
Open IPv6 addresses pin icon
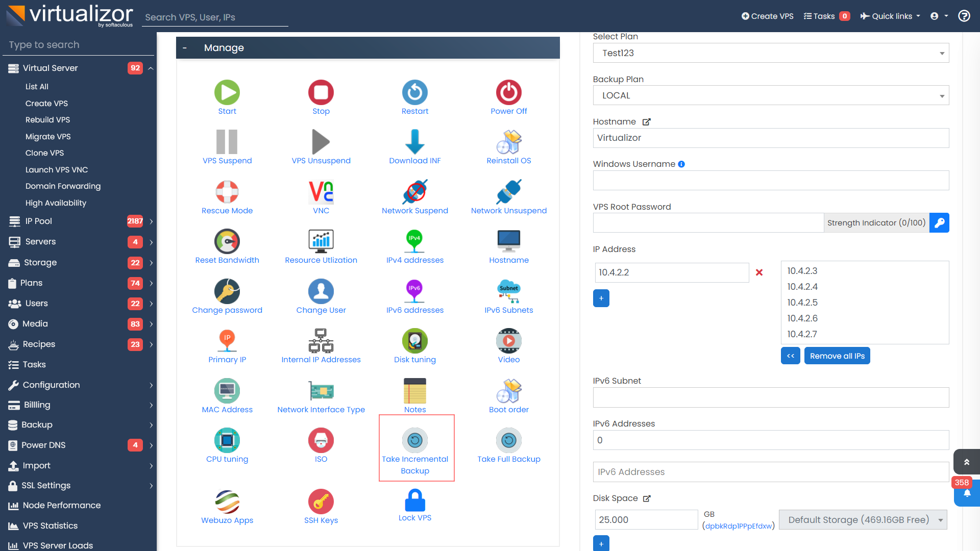(x=415, y=291)
